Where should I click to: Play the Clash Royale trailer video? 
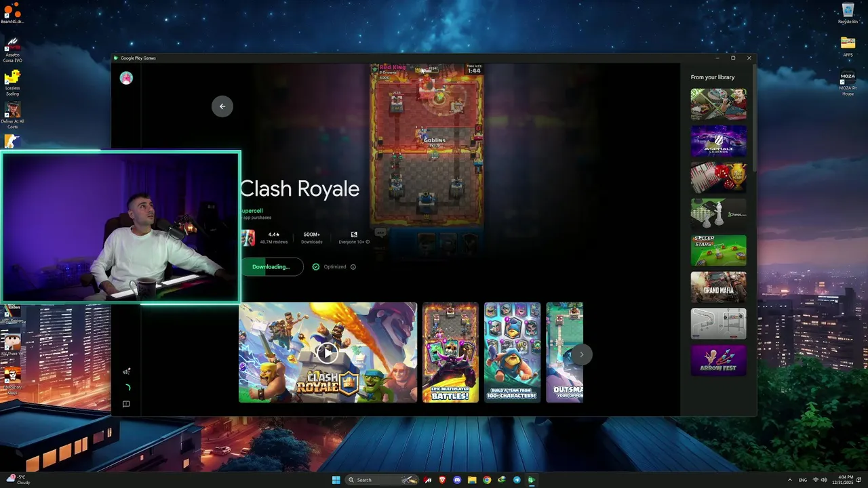pos(328,352)
